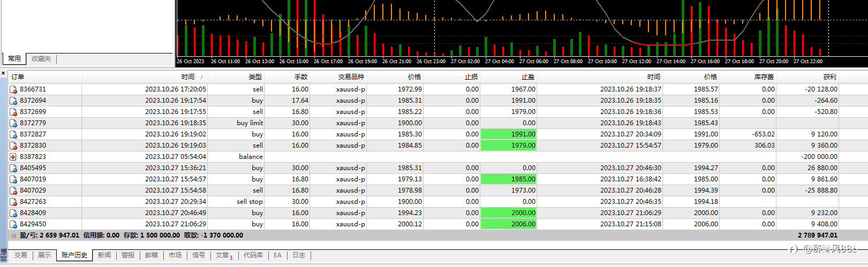Click the sell stop type cell
This screenshot has width=868, height=267.
click(x=250, y=202)
